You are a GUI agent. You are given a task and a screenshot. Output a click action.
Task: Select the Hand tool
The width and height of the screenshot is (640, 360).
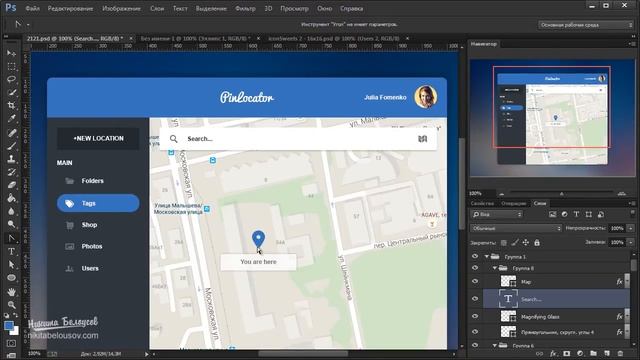pyautogui.click(x=11, y=291)
